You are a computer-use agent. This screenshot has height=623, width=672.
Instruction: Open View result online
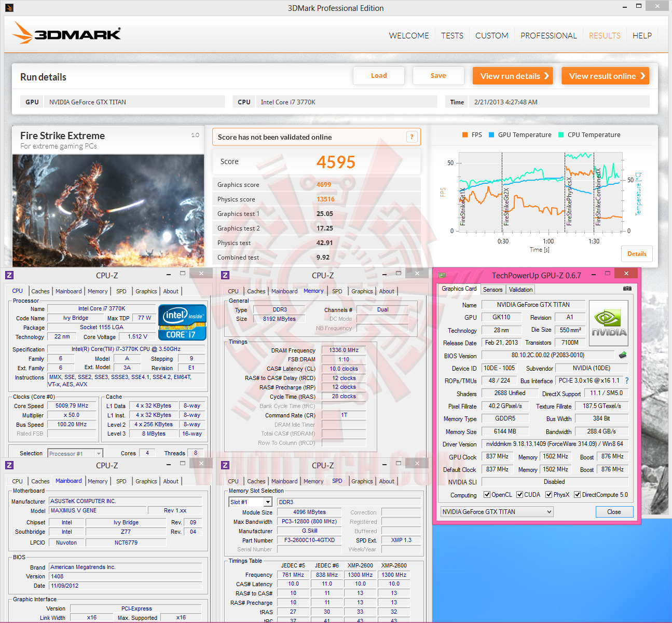coord(606,76)
